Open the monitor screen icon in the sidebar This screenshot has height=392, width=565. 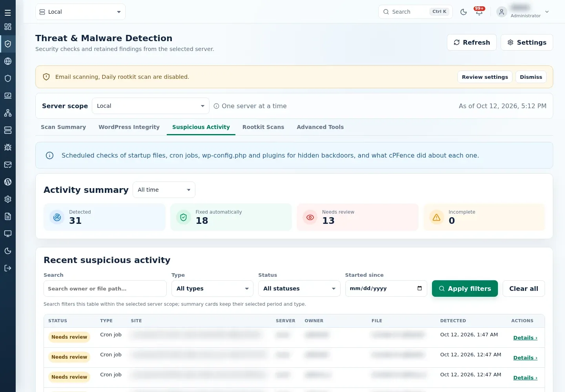pyautogui.click(x=8, y=234)
